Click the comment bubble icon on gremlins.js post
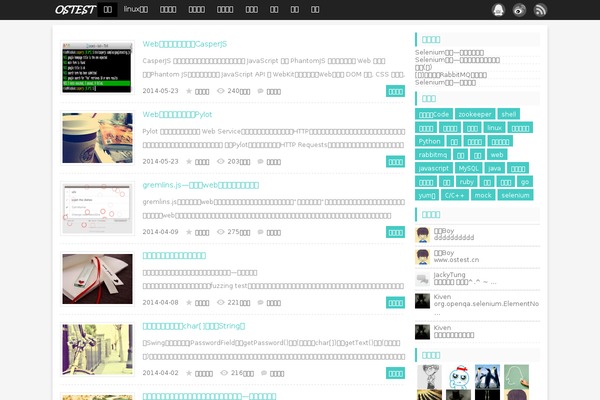The image size is (600, 400). [262, 231]
